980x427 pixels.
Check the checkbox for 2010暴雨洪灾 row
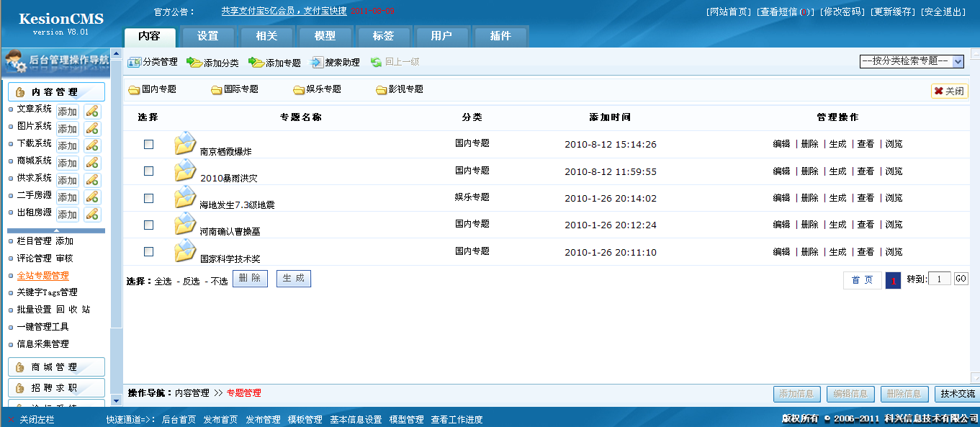point(148,171)
